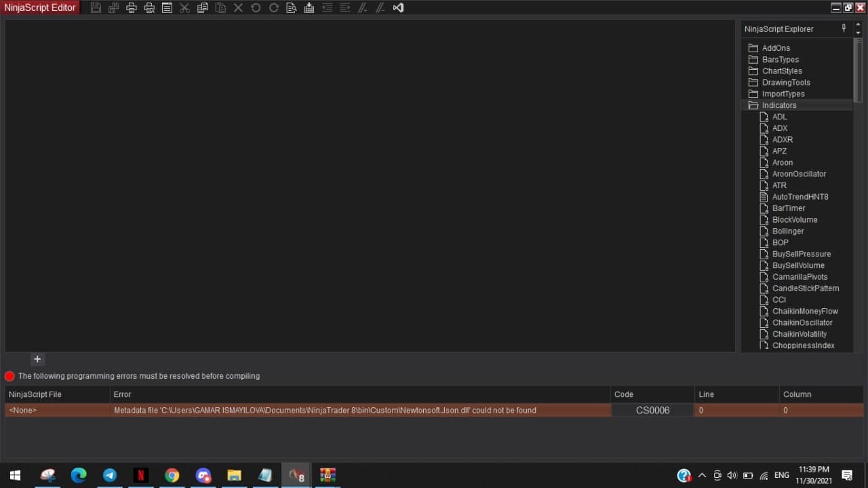Open the ADX indicator file

(x=774, y=128)
